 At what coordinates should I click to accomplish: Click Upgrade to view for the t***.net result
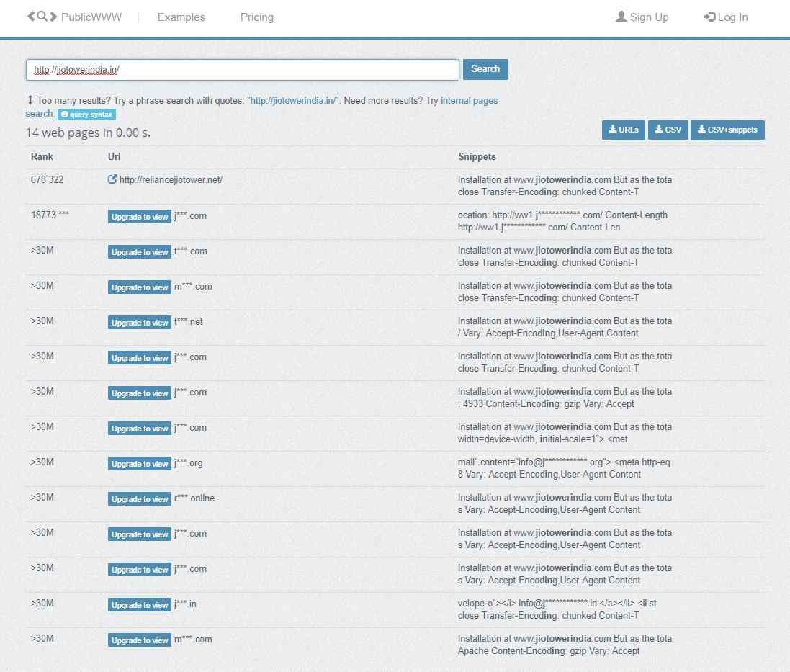point(139,322)
